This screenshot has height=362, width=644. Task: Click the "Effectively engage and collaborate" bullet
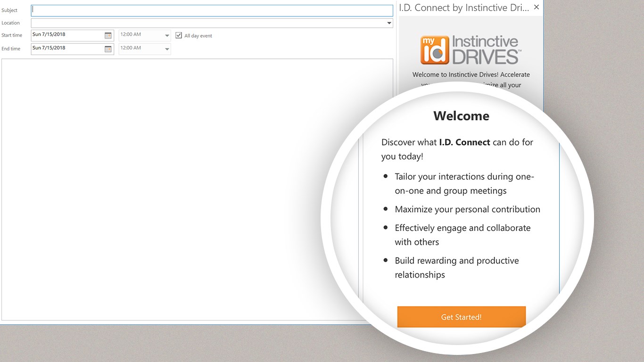point(463,235)
